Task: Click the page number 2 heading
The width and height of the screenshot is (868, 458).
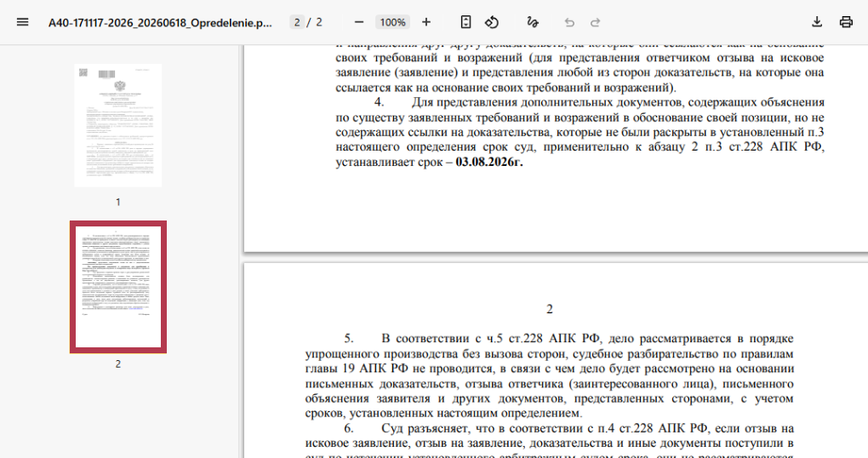Action: [550, 309]
